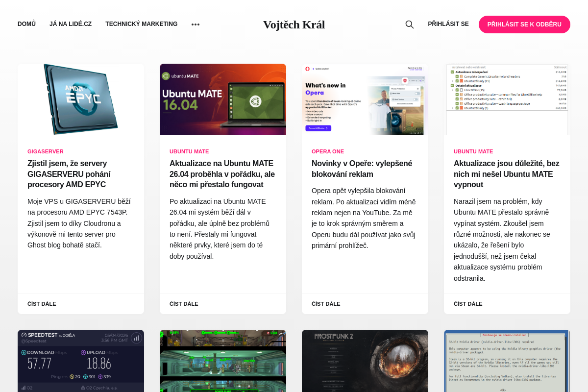Click the excerpt text Narazil jsem na problém
Image resolution: width=588 pixels, height=392 pixels.
[x=503, y=240]
